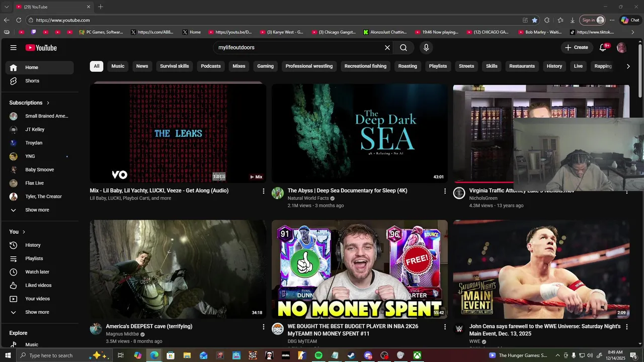Open Your videos page

point(39,299)
